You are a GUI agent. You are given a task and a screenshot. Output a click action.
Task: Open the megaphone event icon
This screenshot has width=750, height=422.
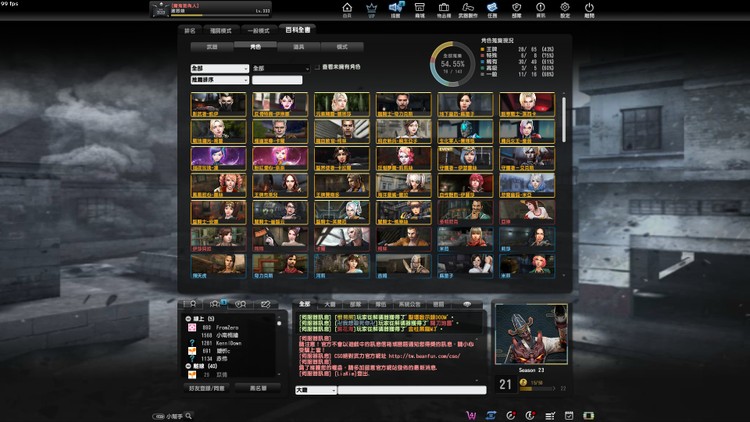(396, 7)
